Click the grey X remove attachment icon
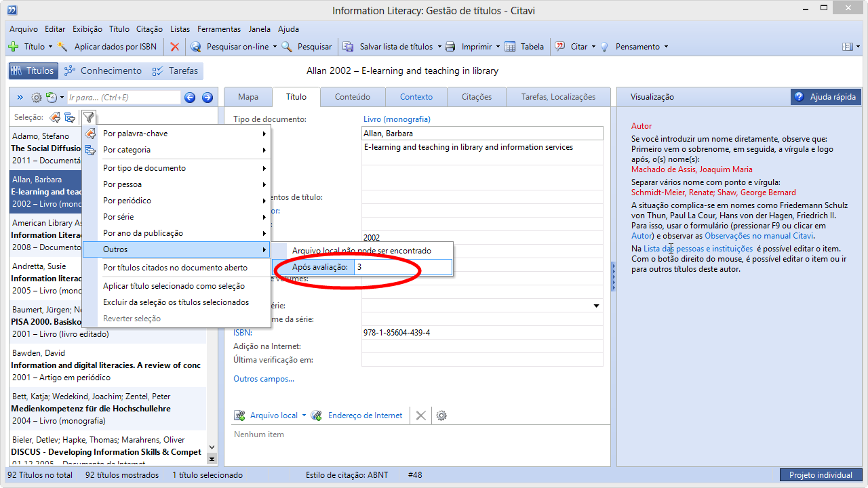The height and width of the screenshot is (488, 868). pyautogui.click(x=421, y=415)
